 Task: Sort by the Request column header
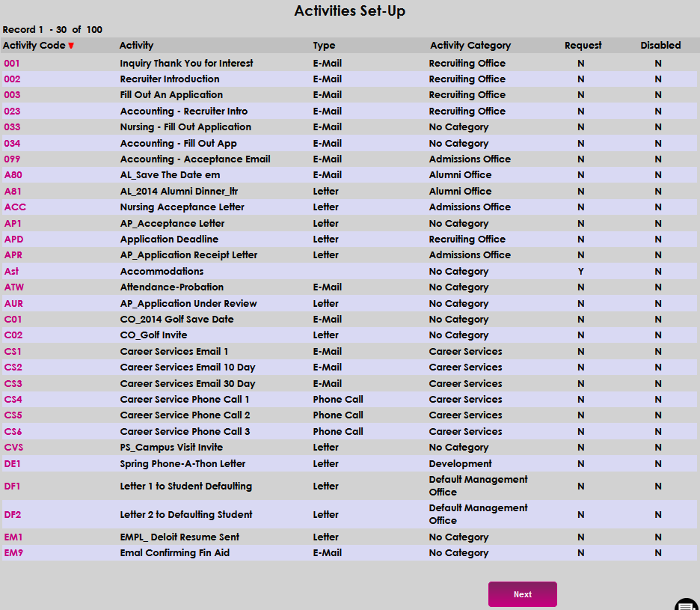[x=583, y=45]
